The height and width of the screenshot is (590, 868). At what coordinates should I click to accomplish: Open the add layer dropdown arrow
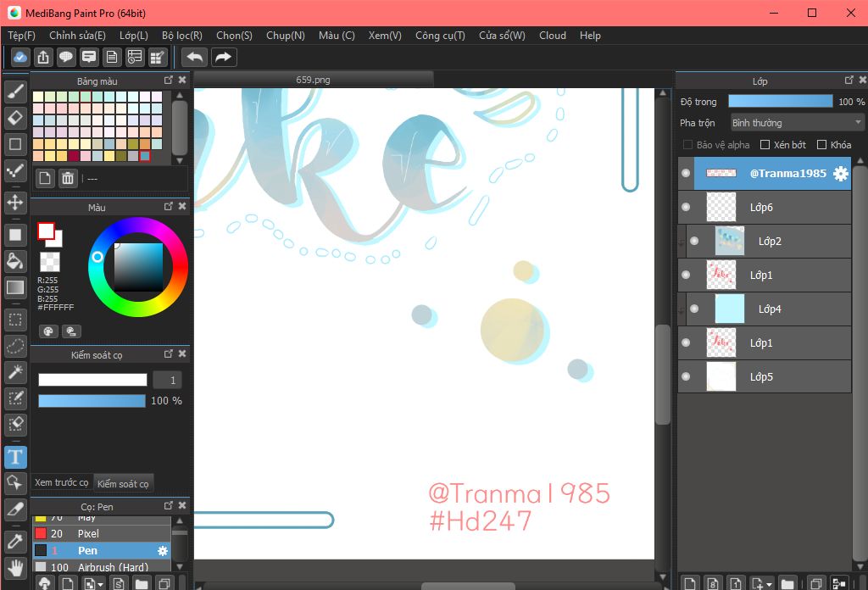(768, 584)
